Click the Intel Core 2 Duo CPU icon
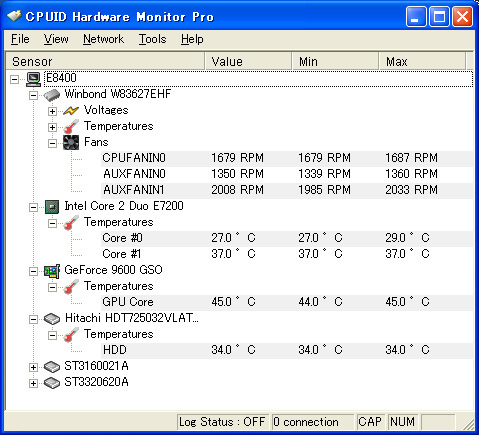Screen dimensions: 479x435 pos(52,207)
